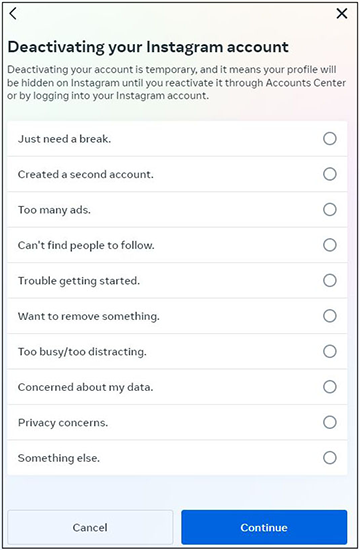This screenshot has width=360, height=550.
Task: Click the 'Trouble getting started.' row label
Action: point(79,281)
